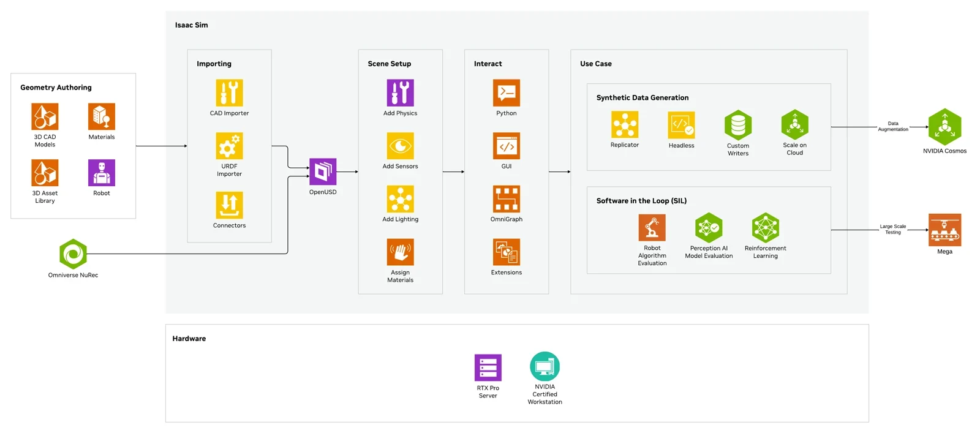Click the Robot Algorithm Evaluation icon
Screen dimensions: 980x433
(x=652, y=227)
